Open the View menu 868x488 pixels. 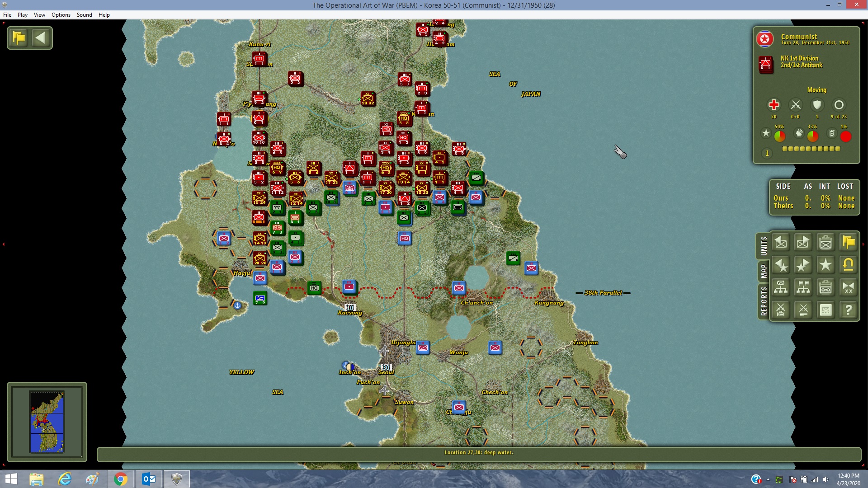point(39,15)
